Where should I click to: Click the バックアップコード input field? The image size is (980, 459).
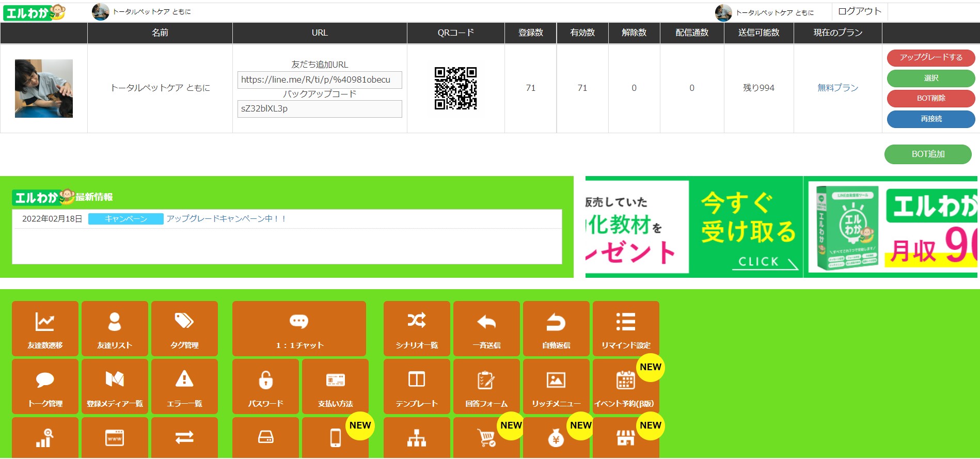pos(320,108)
